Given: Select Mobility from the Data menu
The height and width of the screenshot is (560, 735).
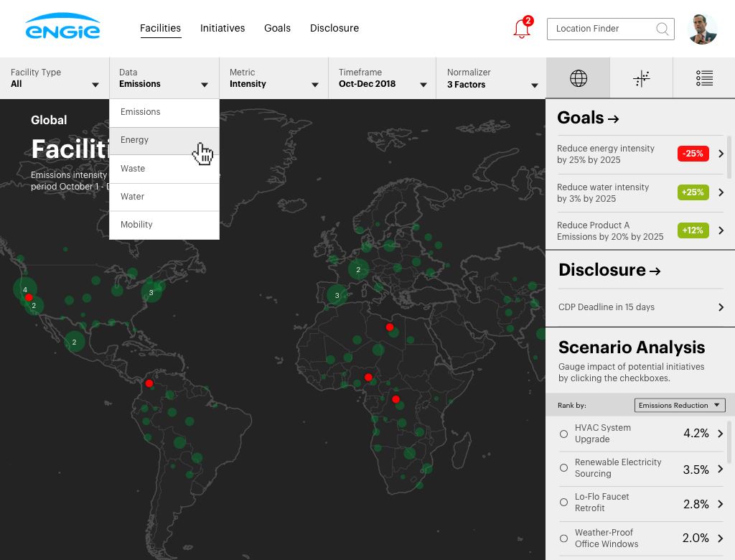Looking at the screenshot, I should pos(164,224).
